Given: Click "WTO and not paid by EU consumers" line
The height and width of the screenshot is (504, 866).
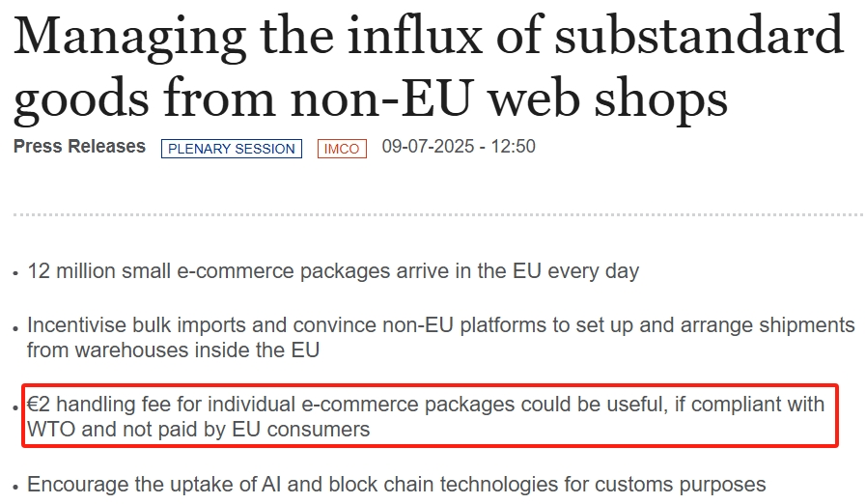Looking at the screenshot, I should coord(198,430).
